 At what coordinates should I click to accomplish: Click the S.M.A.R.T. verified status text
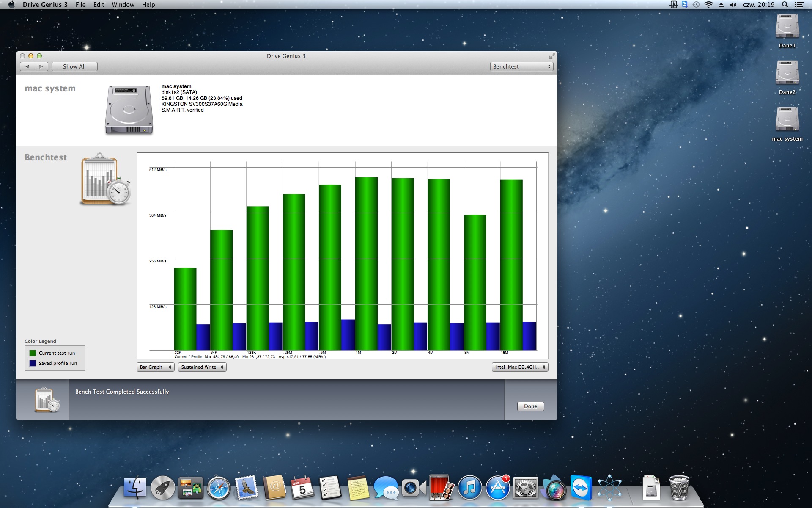coord(182,110)
